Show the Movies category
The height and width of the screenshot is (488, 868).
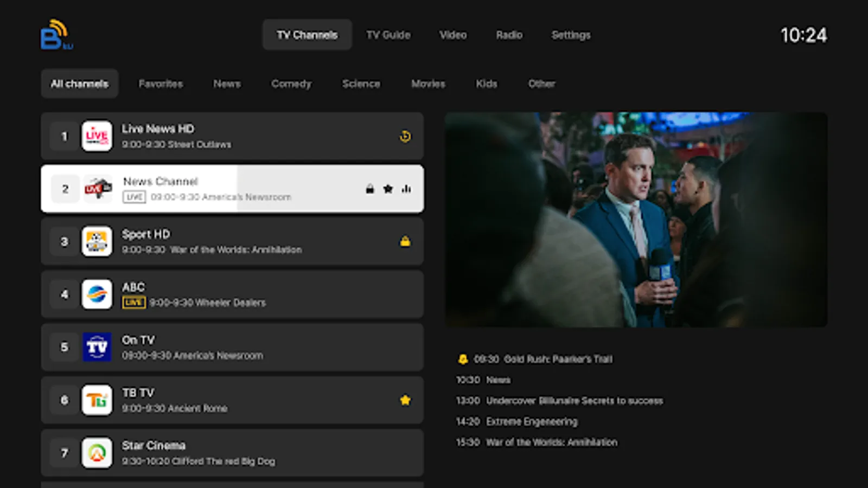(429, 84)
